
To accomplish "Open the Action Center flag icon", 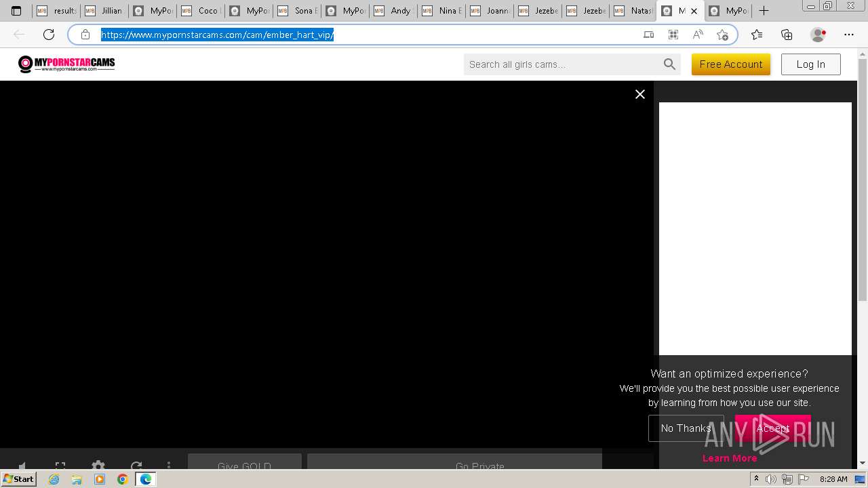I will 802,479.
